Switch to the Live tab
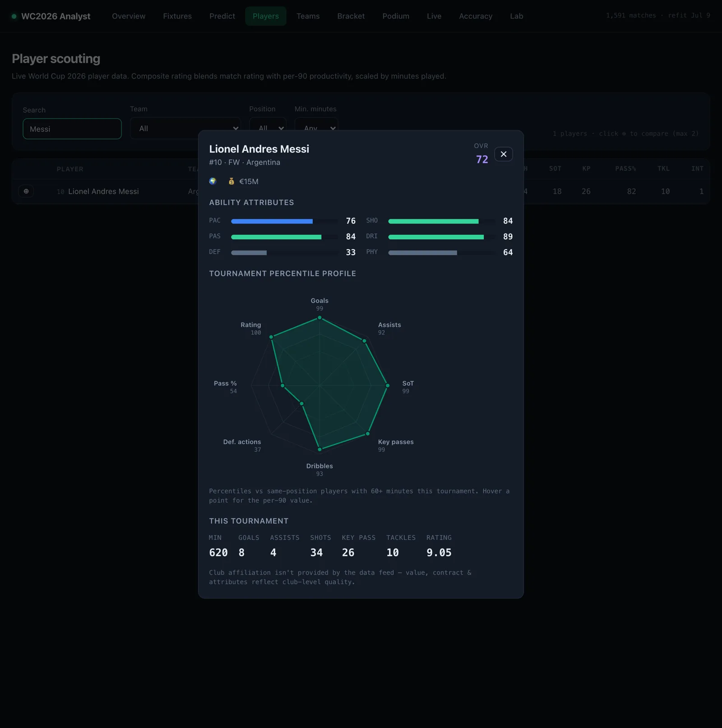 click(x=434, y=16)
